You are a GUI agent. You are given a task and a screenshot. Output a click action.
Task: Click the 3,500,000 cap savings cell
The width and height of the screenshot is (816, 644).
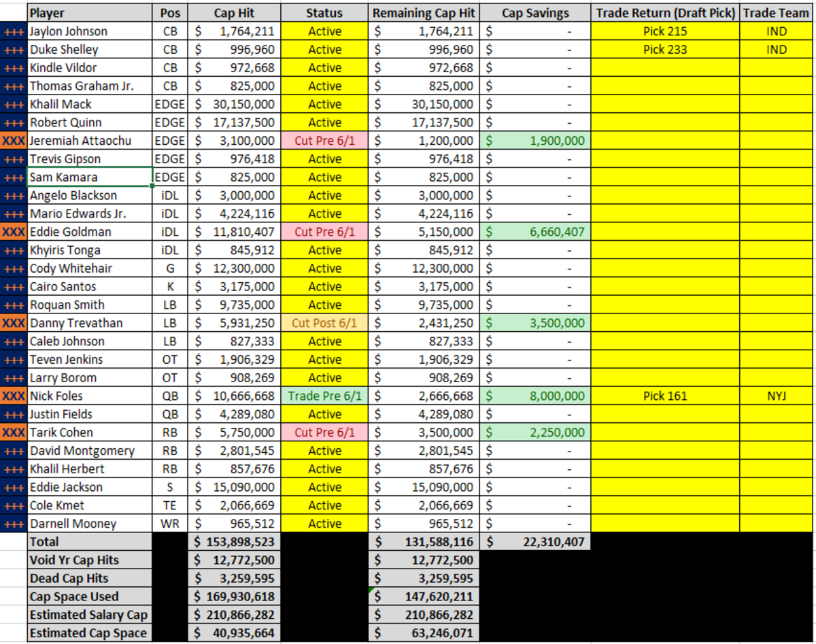(535, 323)
